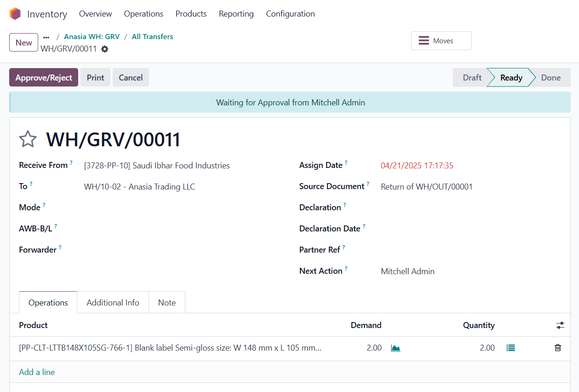Open the column settings adjust icon
579x392 pixels.
coord(560,325)
